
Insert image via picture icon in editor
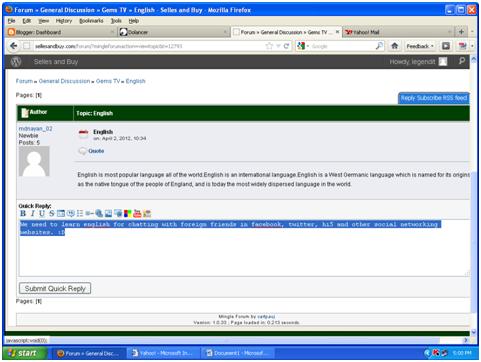point(108,214)
